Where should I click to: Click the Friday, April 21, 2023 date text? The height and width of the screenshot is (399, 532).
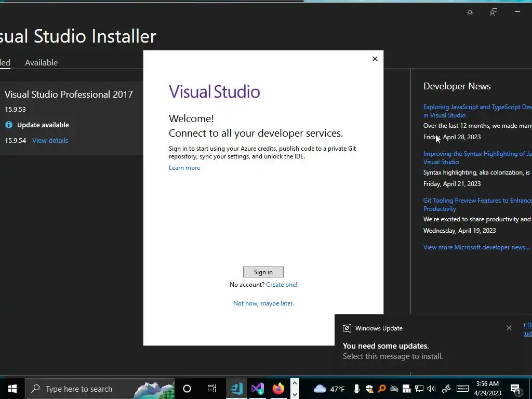coord(452,184)
